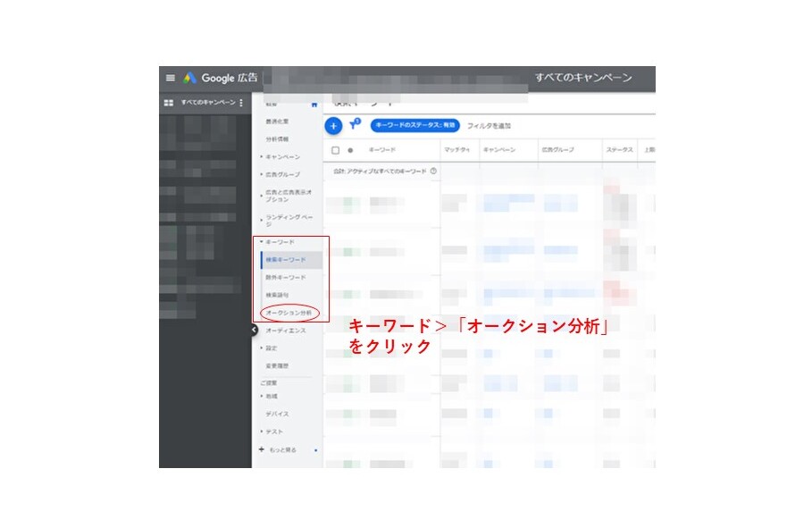
Task: Open the filter funnel icon
Action: point(355,124)
